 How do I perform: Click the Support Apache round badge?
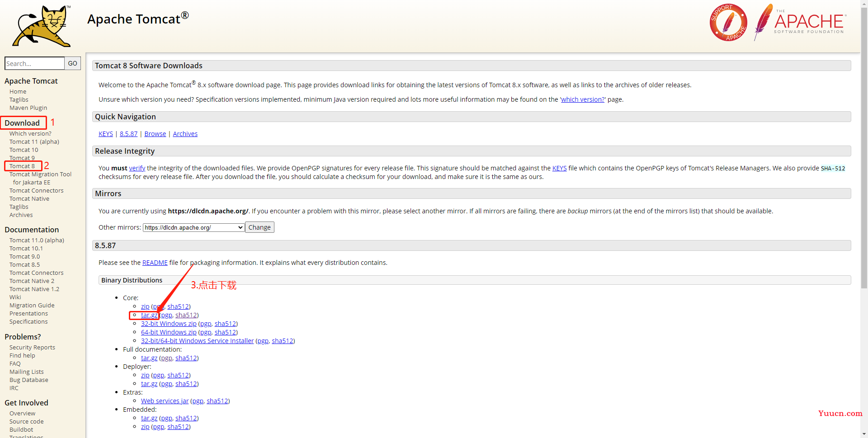(728, 23)
